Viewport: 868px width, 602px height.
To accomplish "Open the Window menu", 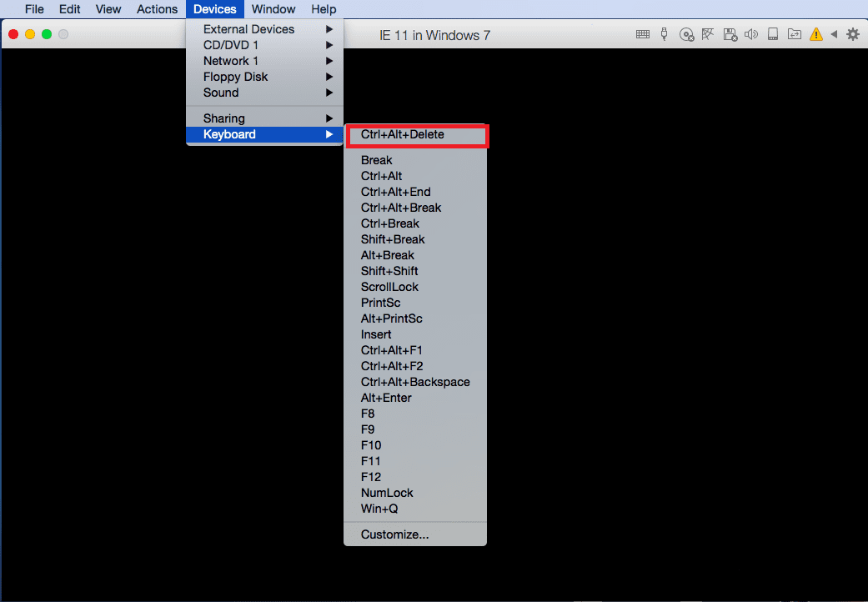I will click(x=273, y=9).
